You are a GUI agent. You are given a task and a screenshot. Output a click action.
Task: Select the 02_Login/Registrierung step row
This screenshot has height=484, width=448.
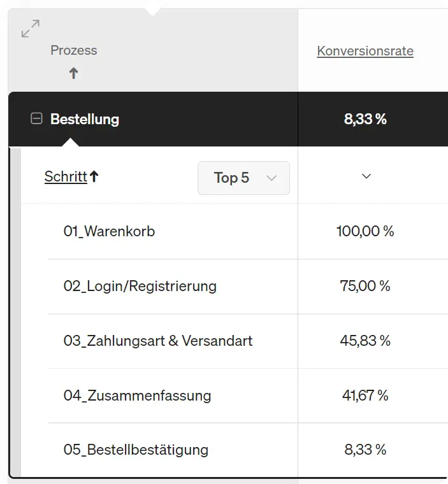point(140,286)
